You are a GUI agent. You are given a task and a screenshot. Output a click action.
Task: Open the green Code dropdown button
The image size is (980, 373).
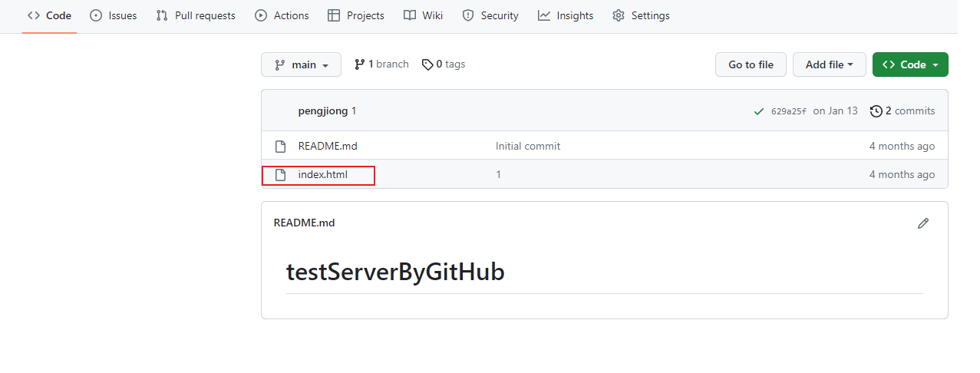910,64
